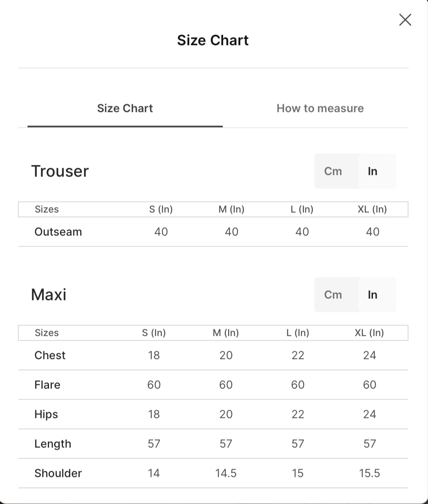This screenshot has height=504, width=428.
Task: Click M (In) header in Maxi table
Action: 226,333
